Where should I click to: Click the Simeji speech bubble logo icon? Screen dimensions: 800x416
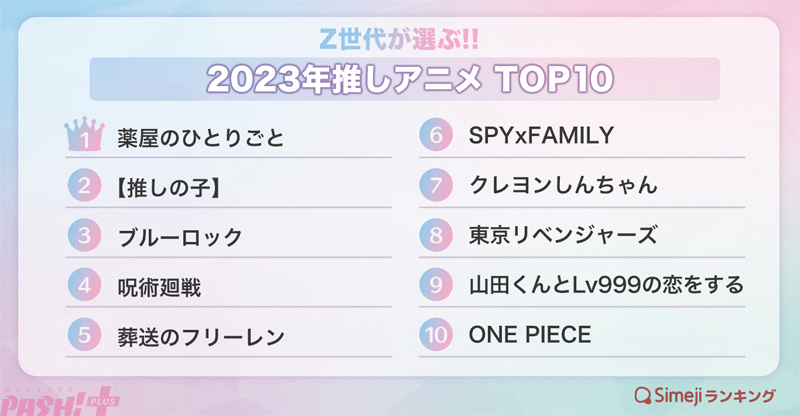pyautogui.click(x=645, y=393)
